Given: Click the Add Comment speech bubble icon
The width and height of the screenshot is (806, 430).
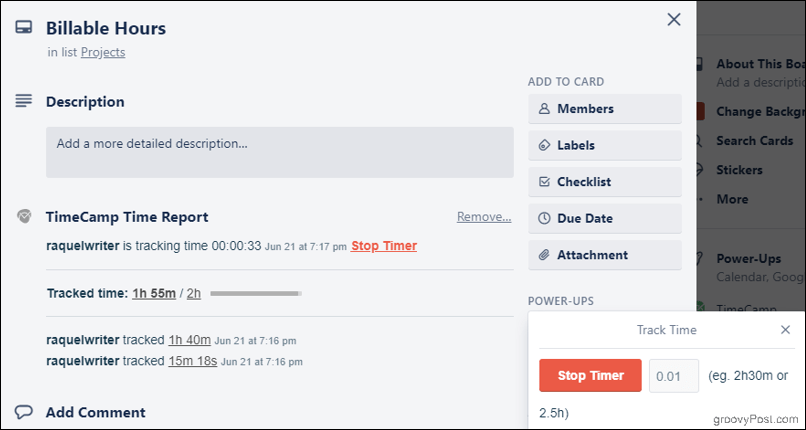Looking at the screenshot, I should pos(24,412).
